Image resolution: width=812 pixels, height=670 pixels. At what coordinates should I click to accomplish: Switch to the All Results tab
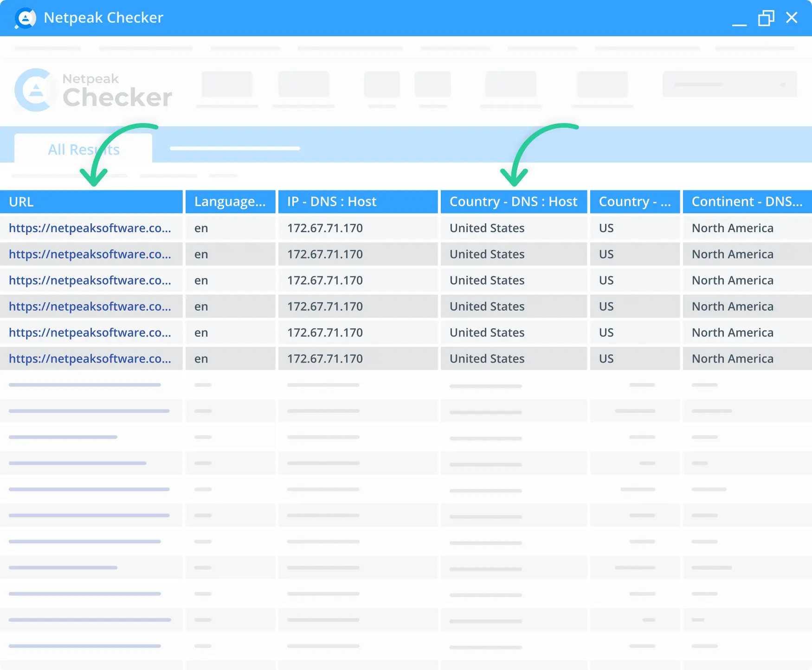[83, 149]
